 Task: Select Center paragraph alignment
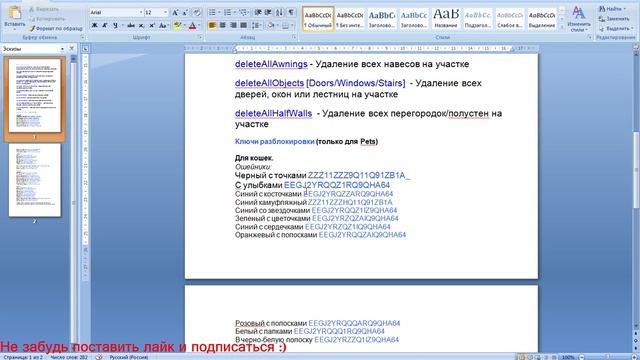tap(222, 25)
